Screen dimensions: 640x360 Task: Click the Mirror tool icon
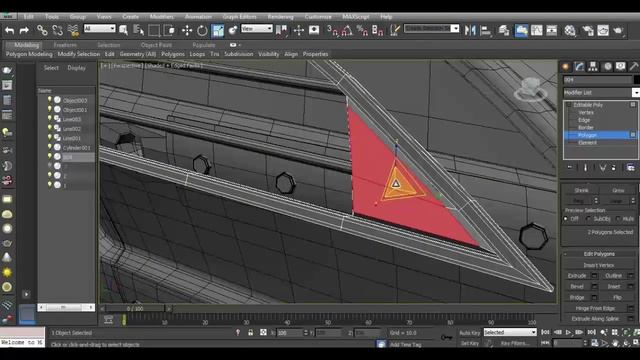[x=470, y=30]
